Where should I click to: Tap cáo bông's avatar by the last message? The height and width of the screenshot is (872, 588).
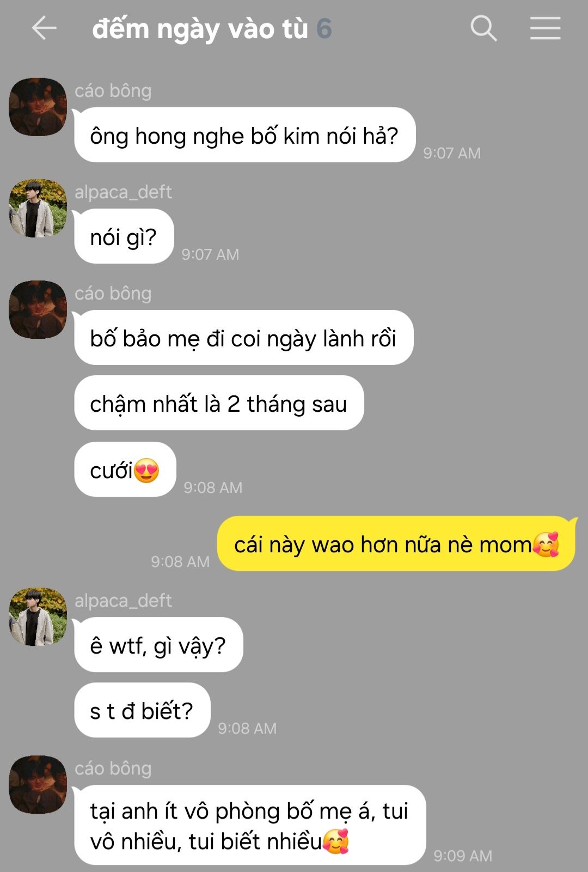pyautogui.click(x=38, y=784)
